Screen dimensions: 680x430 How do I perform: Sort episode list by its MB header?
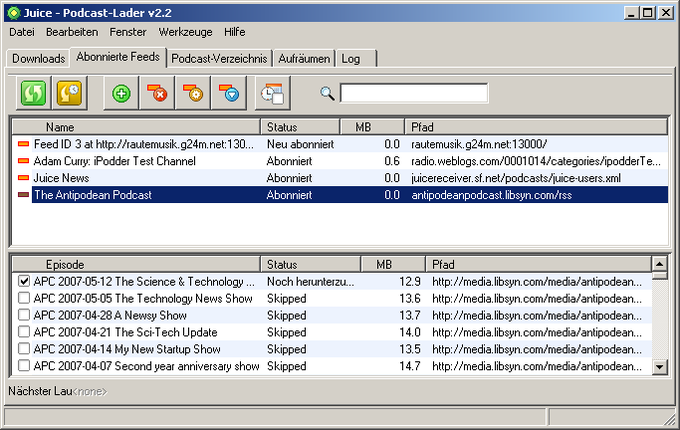tap(393, 264)
